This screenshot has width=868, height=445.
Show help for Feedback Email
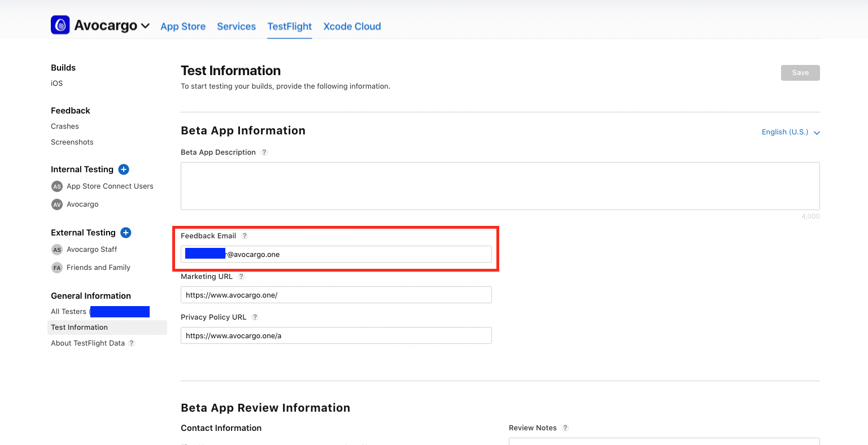click(245, 236)
